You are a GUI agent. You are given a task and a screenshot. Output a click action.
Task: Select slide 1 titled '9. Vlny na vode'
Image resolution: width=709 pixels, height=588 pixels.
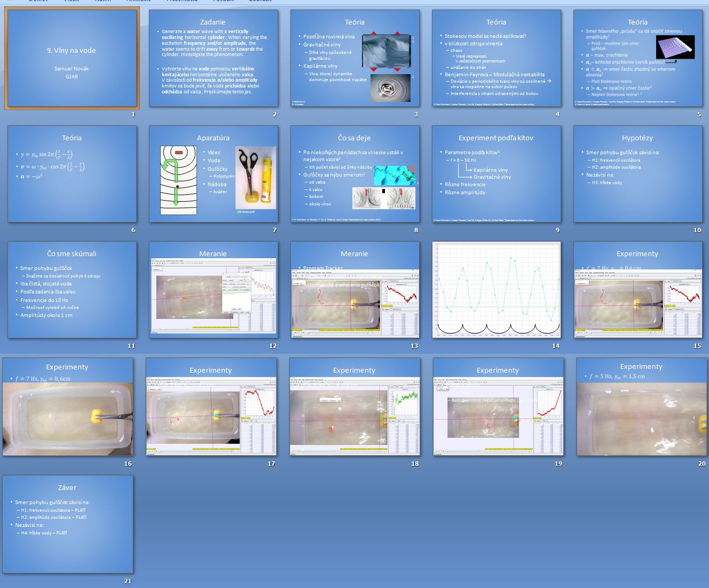pyautogui.click(x=72, y=58)
